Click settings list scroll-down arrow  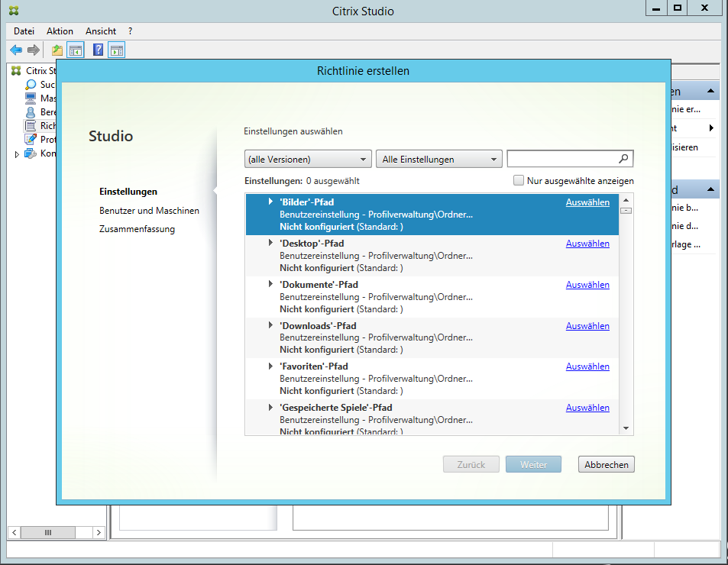point(626,428)
